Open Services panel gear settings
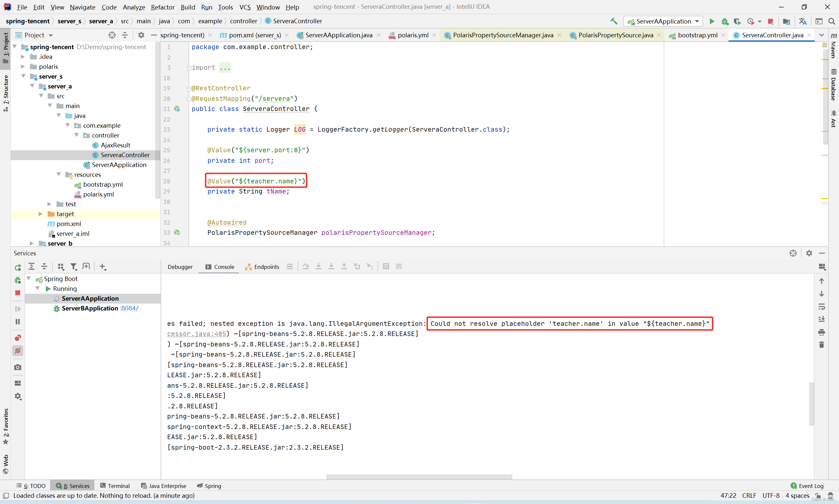This screenshot has width=839, height=504. [x=809, y=253]
